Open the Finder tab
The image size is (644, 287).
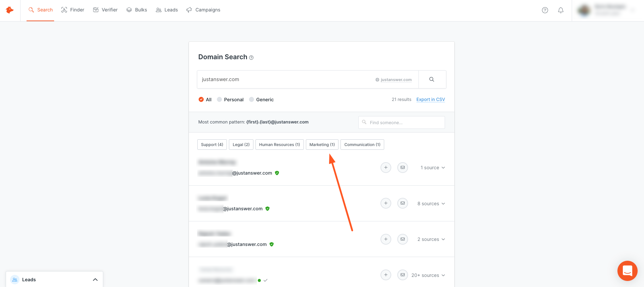pos(73,10)
